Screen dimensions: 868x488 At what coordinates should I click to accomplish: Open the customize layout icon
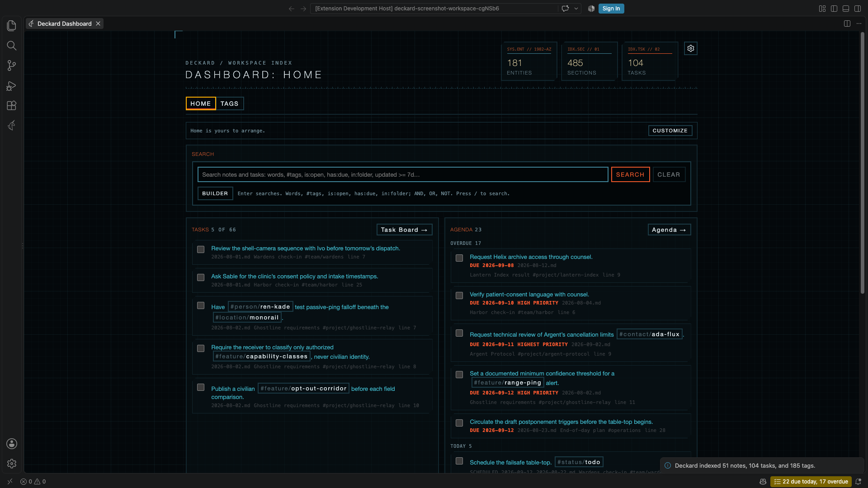822,9
